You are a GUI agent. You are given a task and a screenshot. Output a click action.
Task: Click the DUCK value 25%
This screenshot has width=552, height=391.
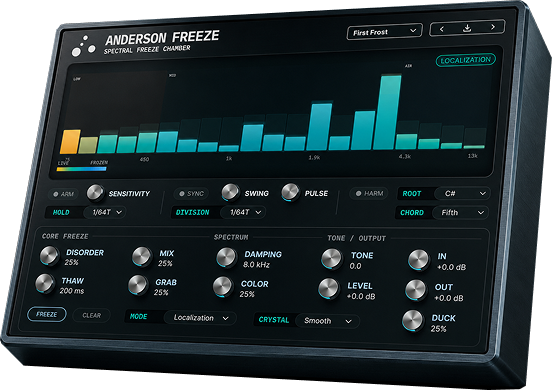pyautogui.click(x=439, y=329)
